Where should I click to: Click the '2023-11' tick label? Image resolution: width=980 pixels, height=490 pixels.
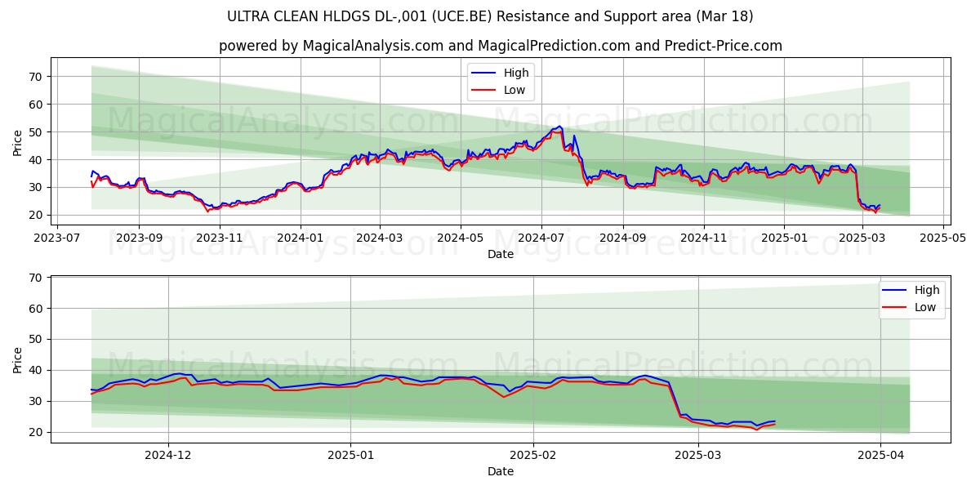[x=220, y=237]
